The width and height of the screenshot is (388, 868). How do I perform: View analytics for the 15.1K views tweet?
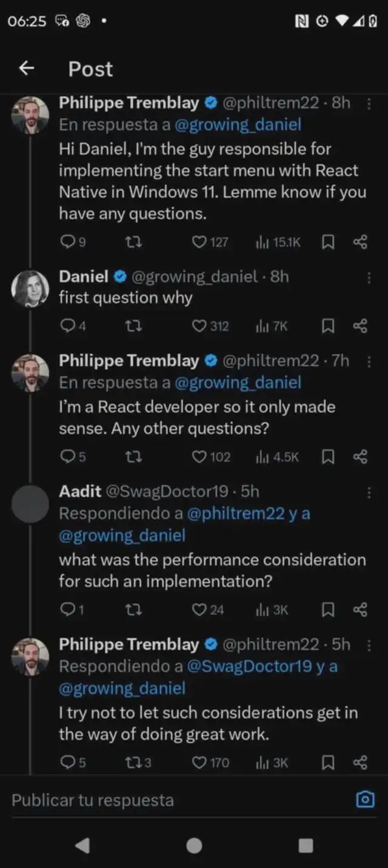[262, 242]
